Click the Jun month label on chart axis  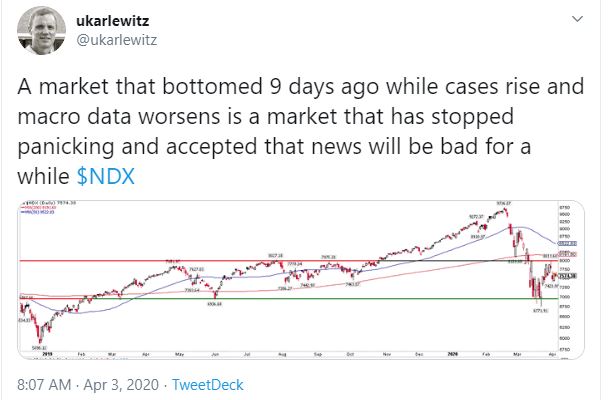(x=215, y=354)
